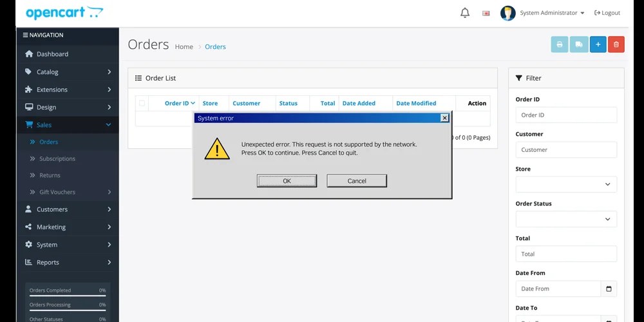Screen dimensions: 644x322
Task: Open the notifications bell icon
Action: click(x=465, y=13)
